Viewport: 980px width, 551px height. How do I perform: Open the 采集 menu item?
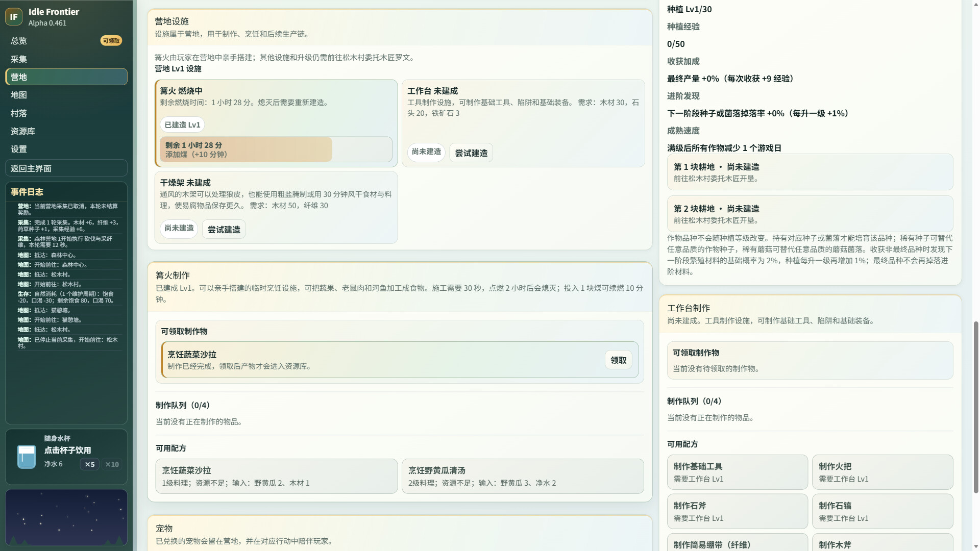click(x=66, y=59)
